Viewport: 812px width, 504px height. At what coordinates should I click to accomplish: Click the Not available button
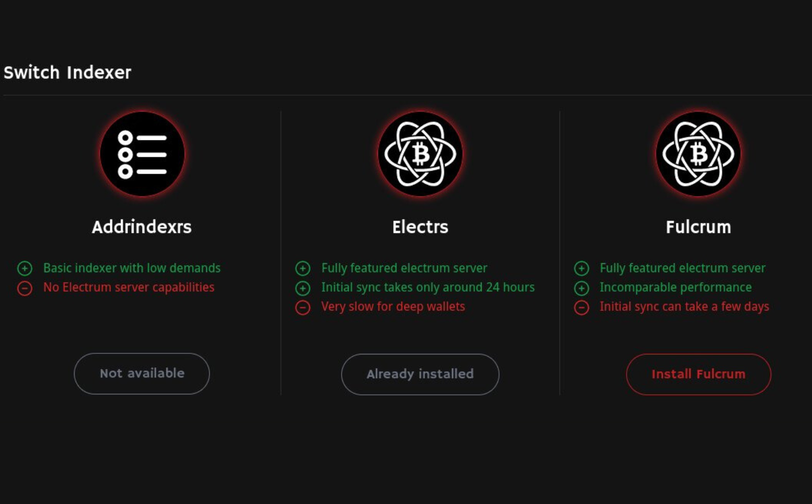coord(142,374)
